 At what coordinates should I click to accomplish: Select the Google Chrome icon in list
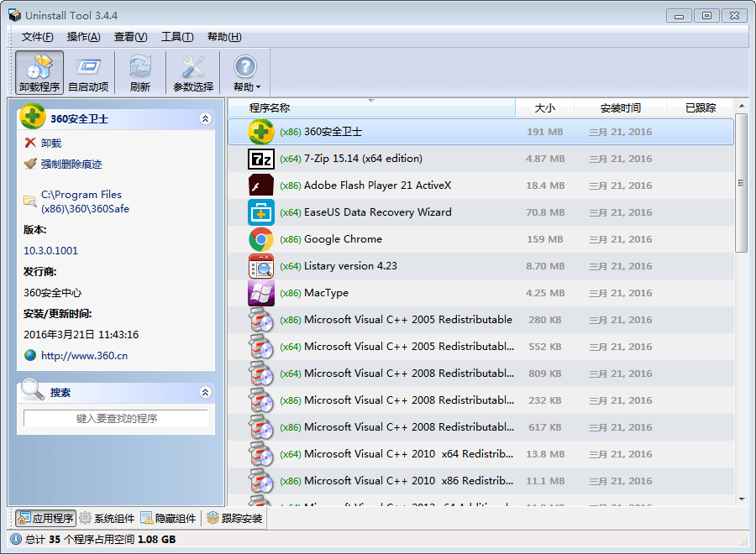261,239
